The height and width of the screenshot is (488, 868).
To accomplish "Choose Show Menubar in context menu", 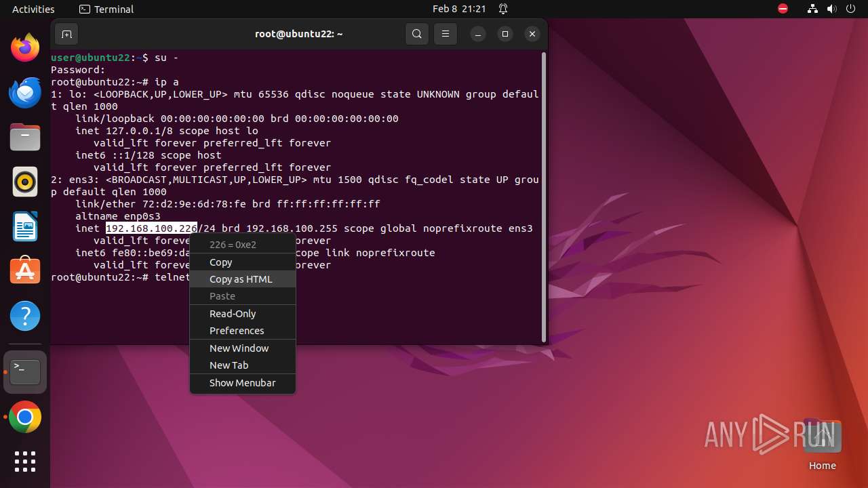I will (x=243, y=383).
